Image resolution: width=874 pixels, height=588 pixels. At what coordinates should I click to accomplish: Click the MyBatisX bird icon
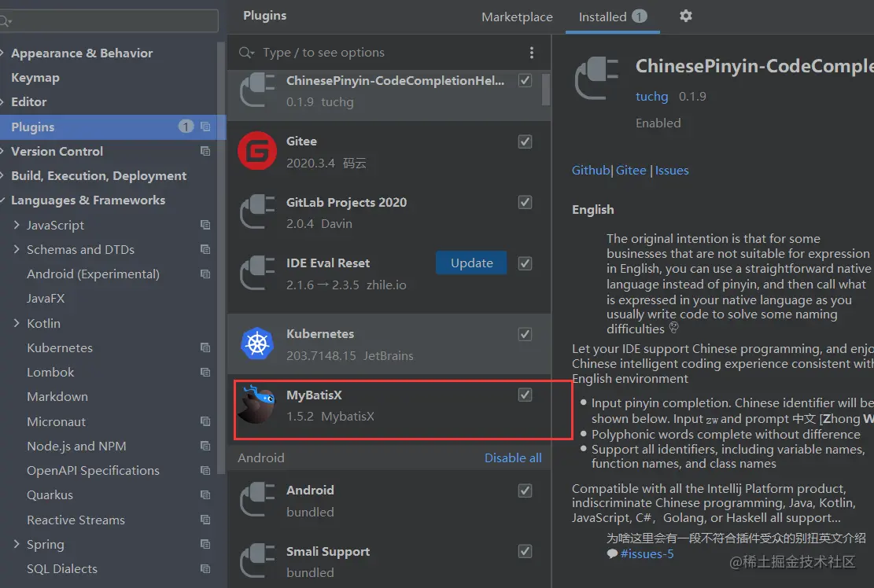(x=256, y=405)
